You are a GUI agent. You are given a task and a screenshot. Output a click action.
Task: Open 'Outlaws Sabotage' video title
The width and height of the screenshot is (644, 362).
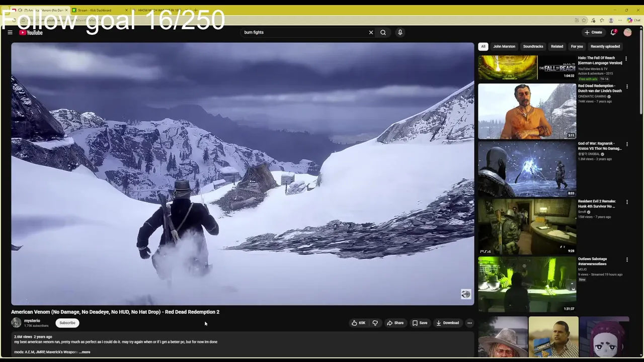(x=593, y=261)
